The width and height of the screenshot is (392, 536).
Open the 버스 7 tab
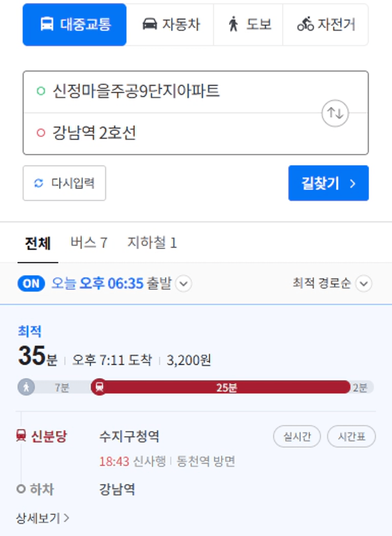tap(89, 243)
